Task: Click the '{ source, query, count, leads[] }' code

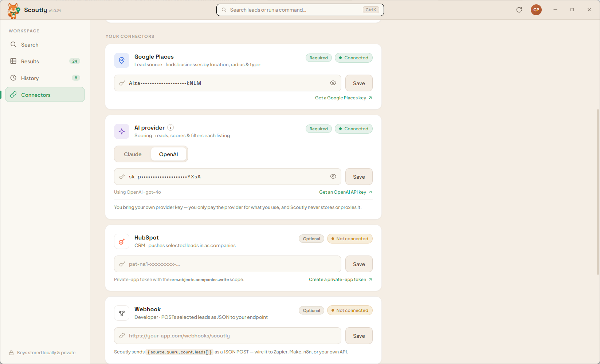Action: point(180,352)
